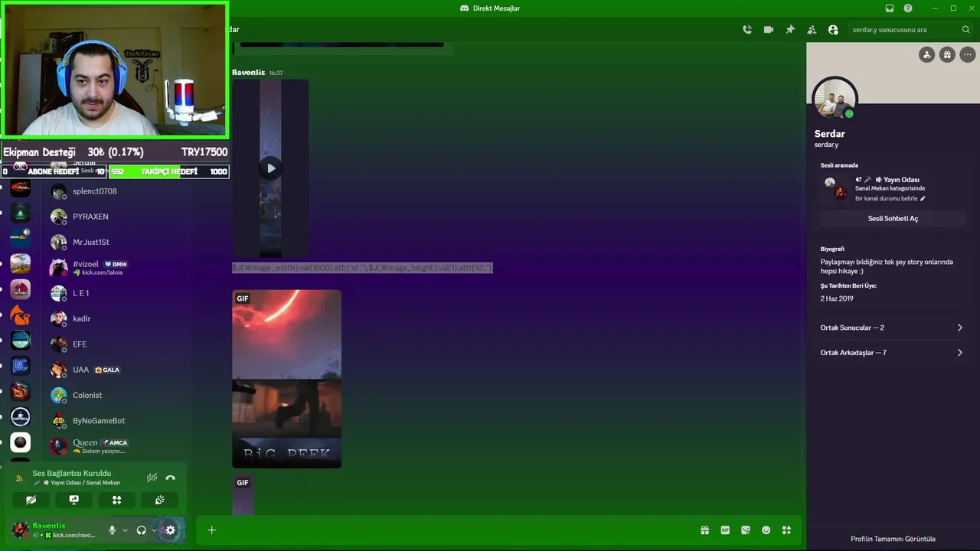Click Yayın Odası in profile voice section

pos(901,180)
